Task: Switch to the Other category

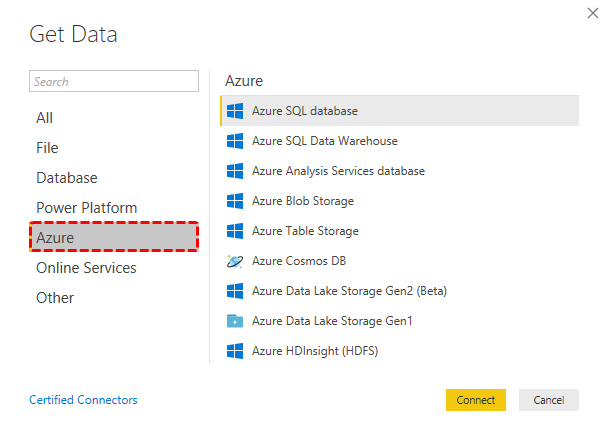Action: [x=55, y=298]
